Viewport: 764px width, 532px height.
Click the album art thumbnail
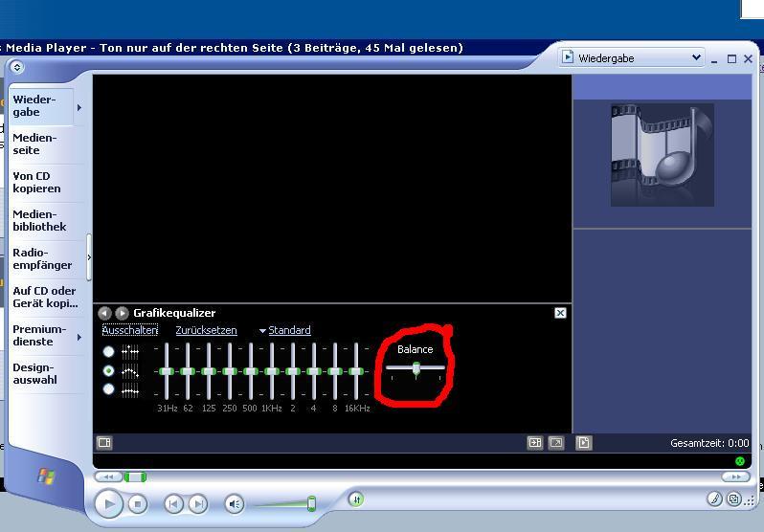(x=663, y=154)
